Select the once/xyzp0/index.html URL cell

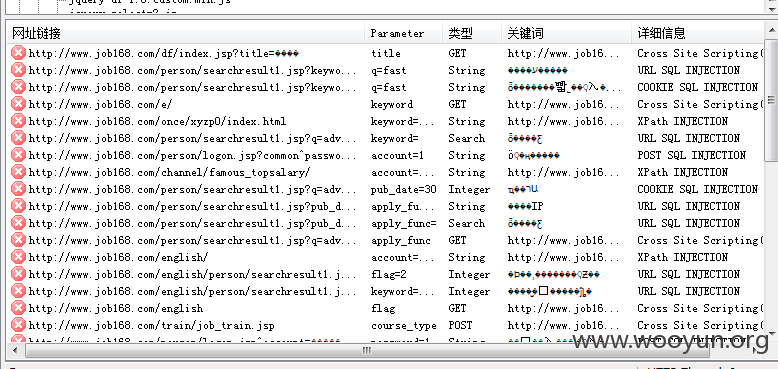(x=157, y=122)
